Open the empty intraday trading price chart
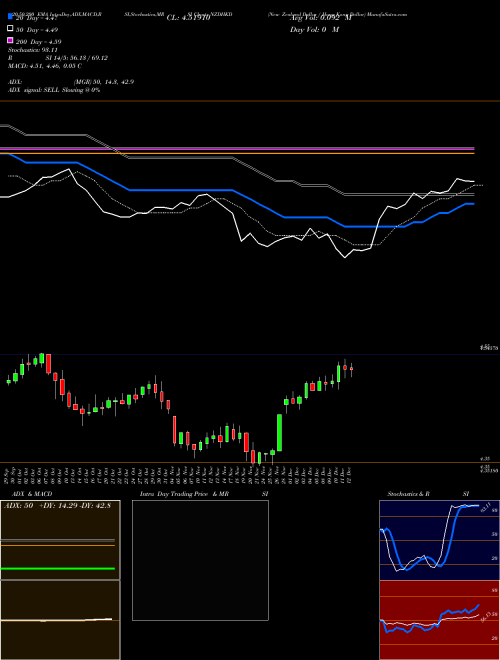The width and height of the screenshot is (500, 660). point(200,560)
